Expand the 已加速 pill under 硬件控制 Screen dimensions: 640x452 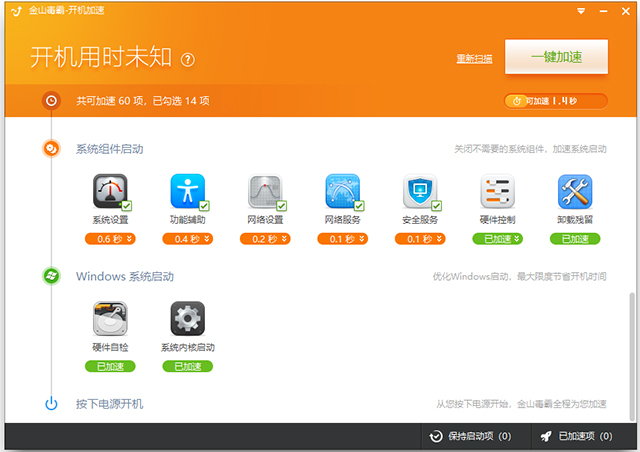[x=497, y=239]
